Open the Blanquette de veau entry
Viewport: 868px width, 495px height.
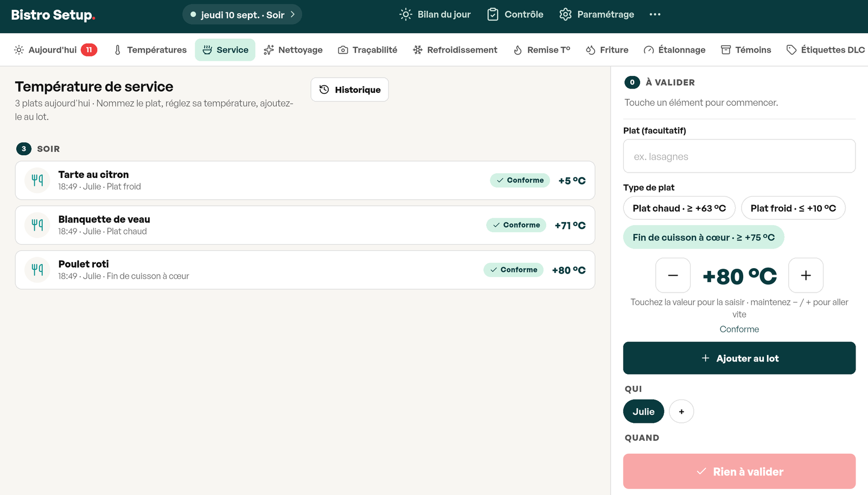305,225
